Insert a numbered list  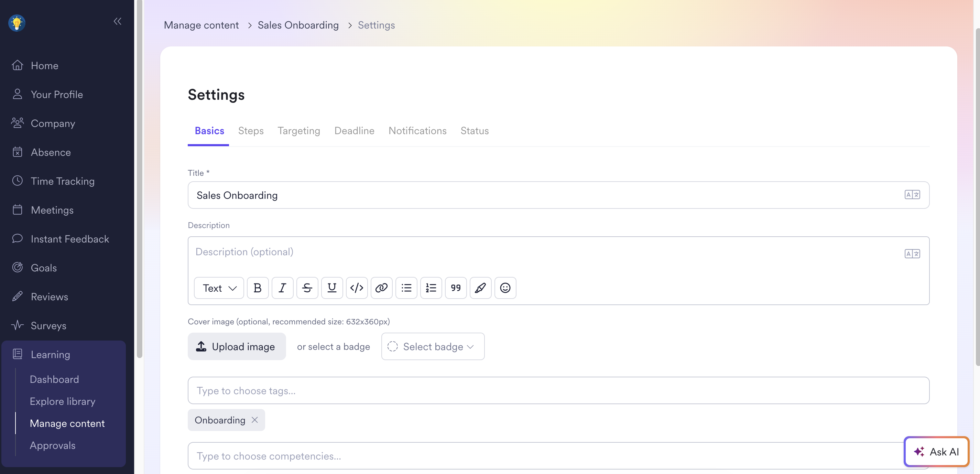pyautogui.click(x=431, y=288)
